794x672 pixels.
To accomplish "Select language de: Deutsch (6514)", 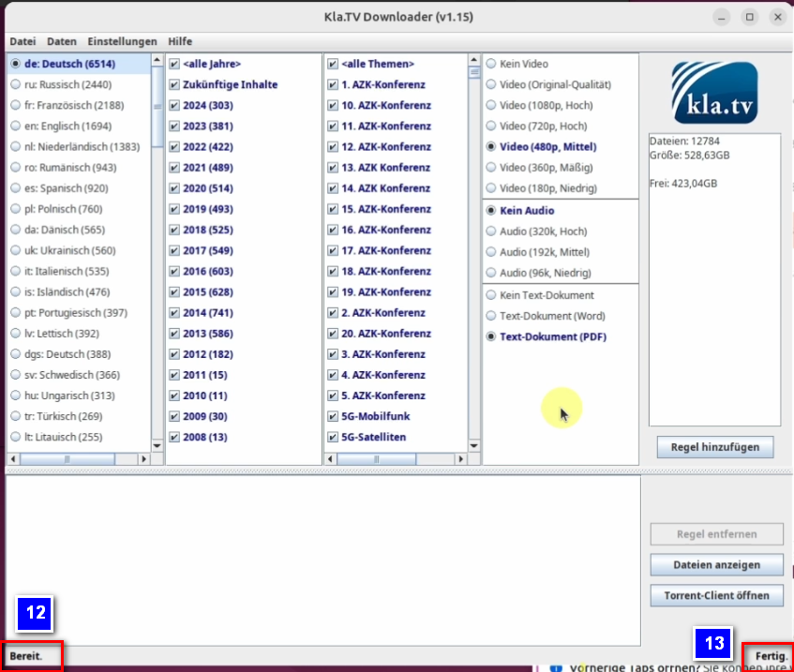I will (x=64, y=64).
